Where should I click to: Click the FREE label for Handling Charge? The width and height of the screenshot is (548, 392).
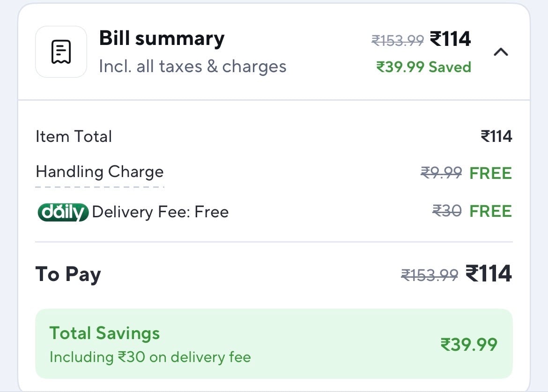pyautogui.click(x=490, y=173)
